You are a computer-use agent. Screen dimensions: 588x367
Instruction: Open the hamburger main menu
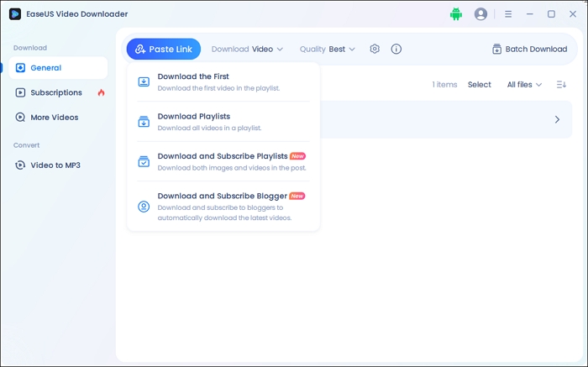(508, 14)
